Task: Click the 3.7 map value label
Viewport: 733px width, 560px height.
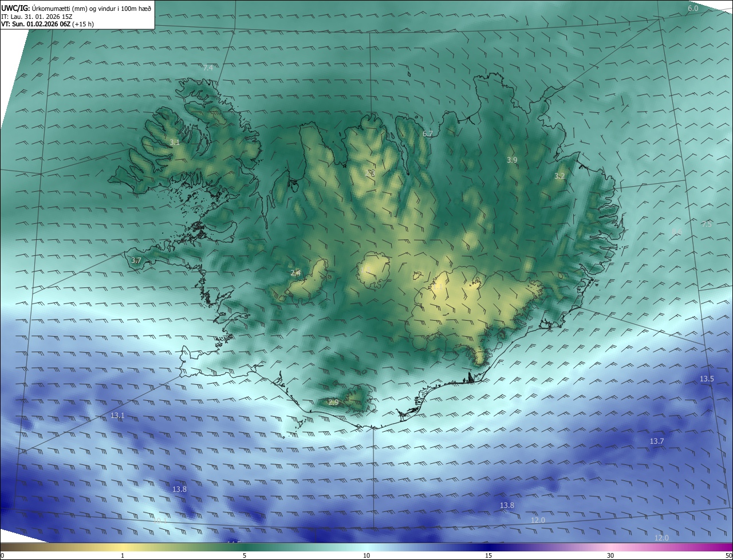Action: click(x=136, y=261)
